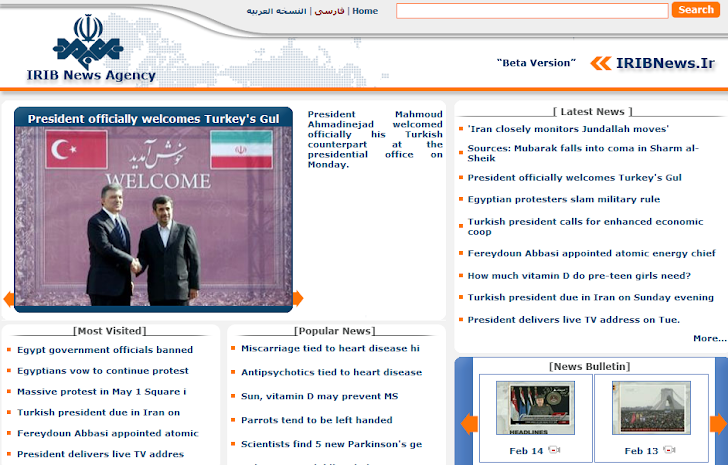Open Latest News 'President officially welcomes Turkey's Gul'
Viewport: 728px width, 465px height.
[x=574, y=178]
